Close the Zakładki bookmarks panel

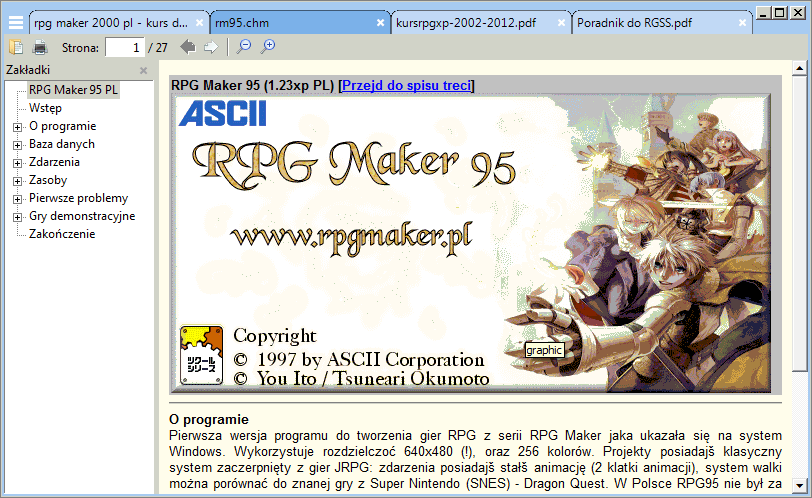pyautogui.click(x=143, y=70)
